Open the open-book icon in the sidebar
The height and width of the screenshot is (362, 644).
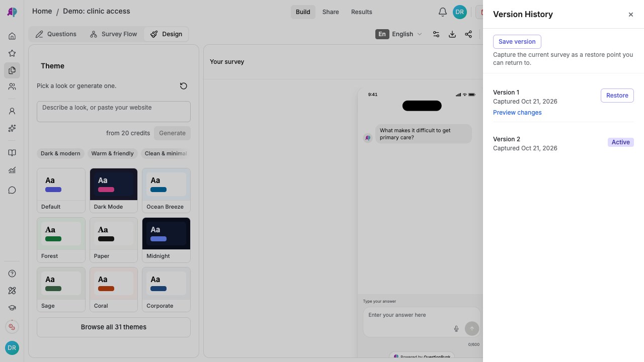point(12,153)
